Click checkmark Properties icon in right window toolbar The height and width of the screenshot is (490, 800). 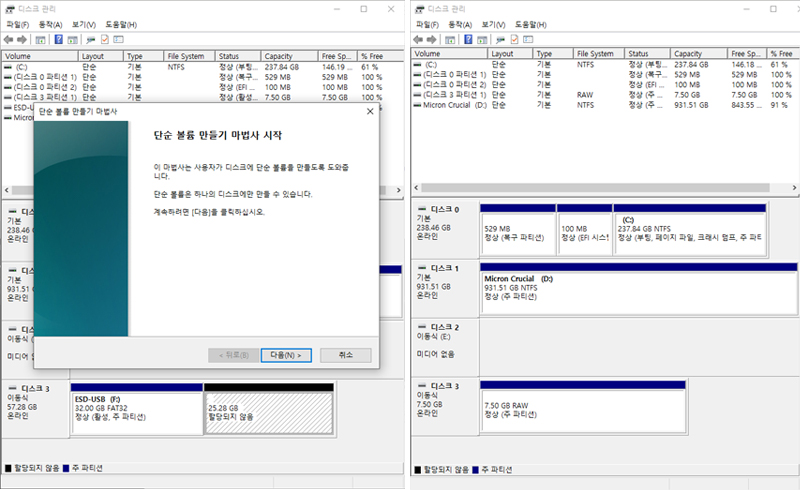coord(514,39)
